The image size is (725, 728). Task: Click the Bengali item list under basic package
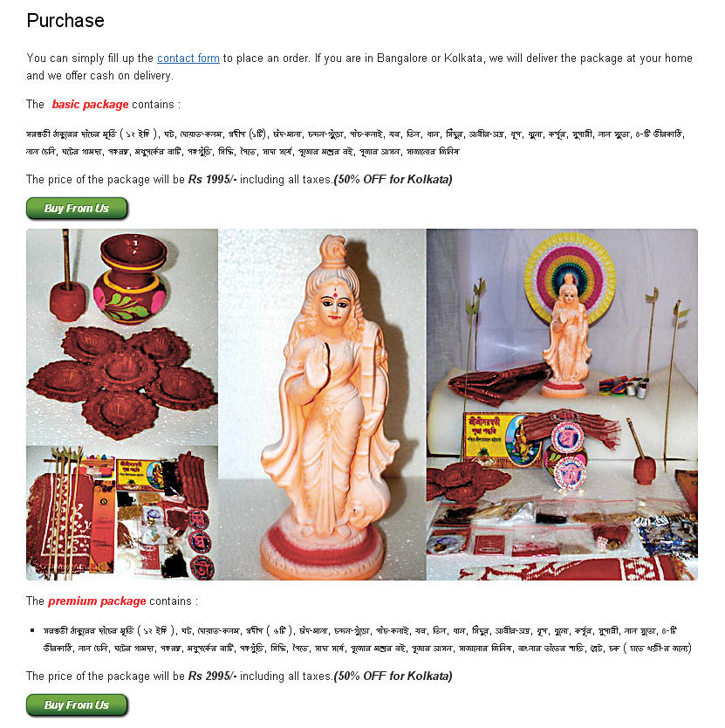click(x=356, y=143)
